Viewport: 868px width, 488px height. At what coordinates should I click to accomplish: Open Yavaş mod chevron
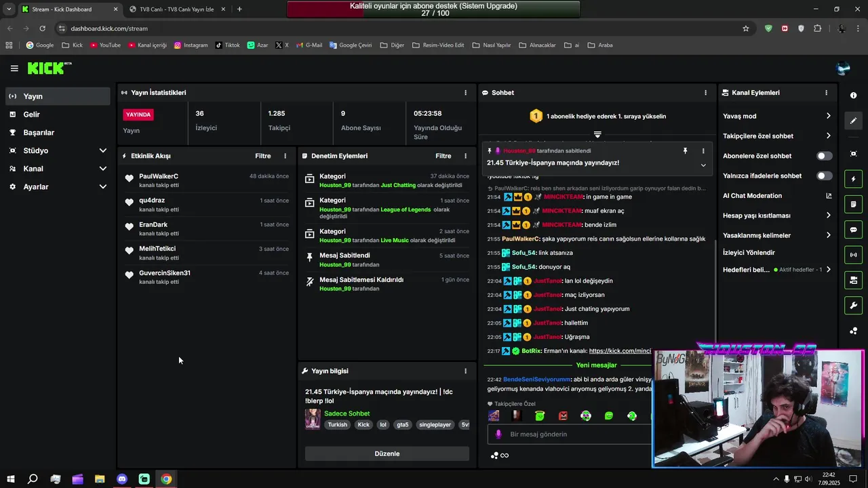[828, 116]
